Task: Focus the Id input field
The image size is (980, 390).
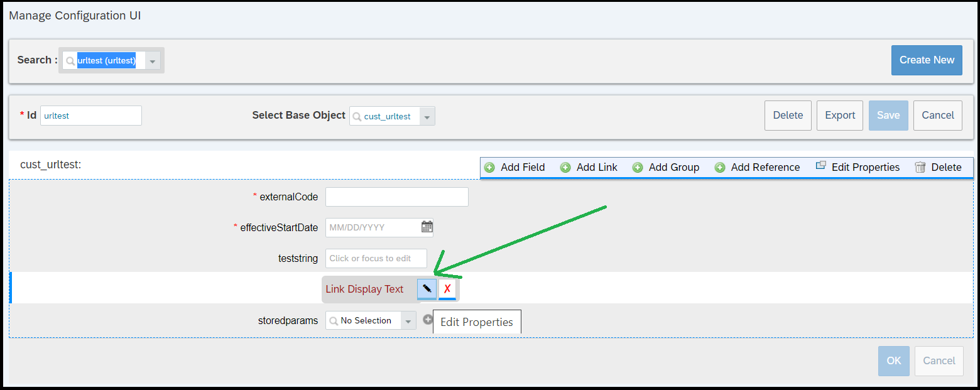Action: [91, 116]
